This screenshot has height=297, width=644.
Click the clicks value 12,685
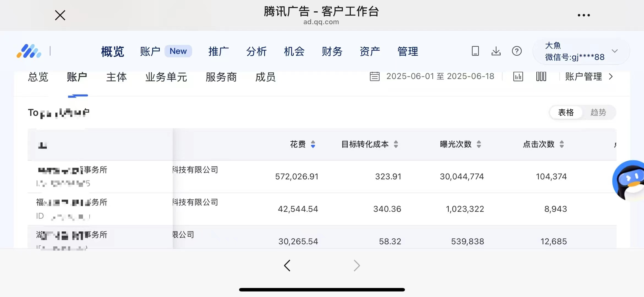click(553, 241)
